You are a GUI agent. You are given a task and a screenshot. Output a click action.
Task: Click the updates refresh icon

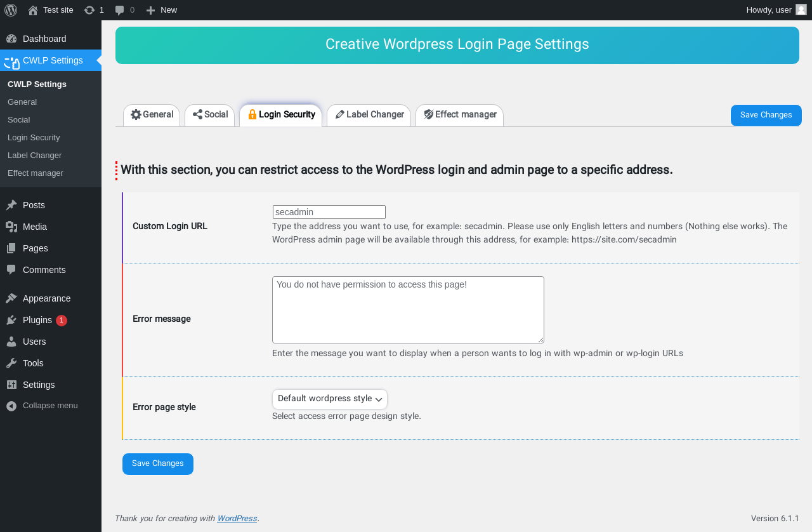click(89, 10)
